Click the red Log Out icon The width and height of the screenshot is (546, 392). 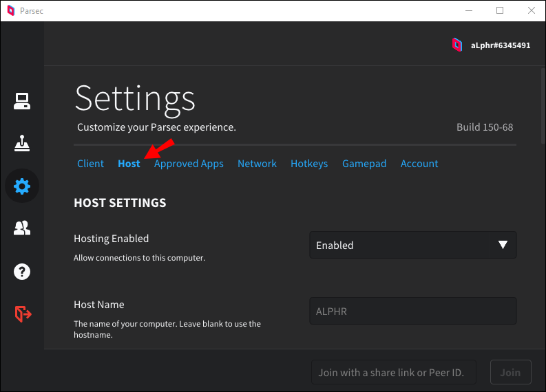(22, 314)
